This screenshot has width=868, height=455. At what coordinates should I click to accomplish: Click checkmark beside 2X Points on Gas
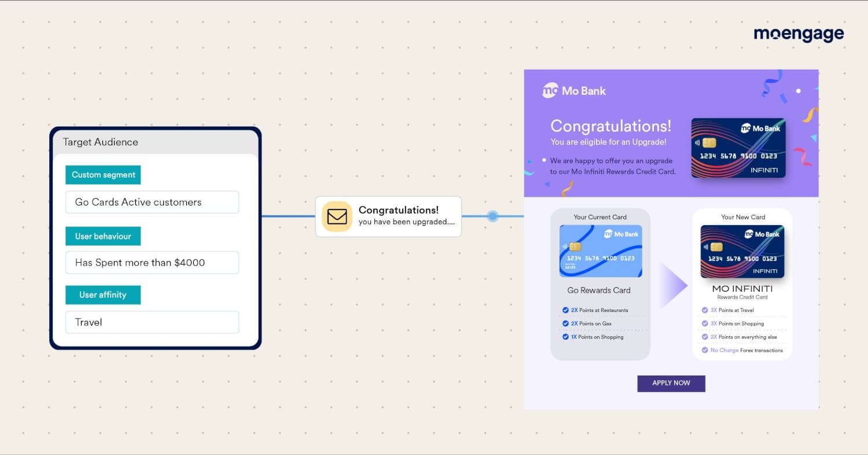point(565,324)
